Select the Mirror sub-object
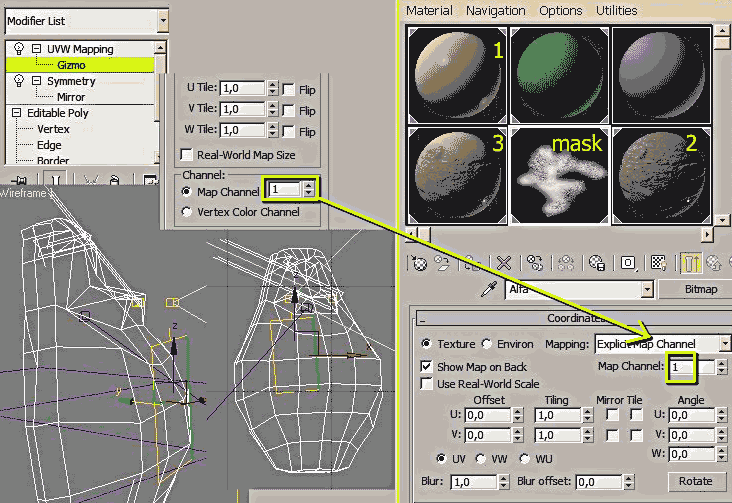This screenshot has height=503, width=732. click(x=71, y=97)
